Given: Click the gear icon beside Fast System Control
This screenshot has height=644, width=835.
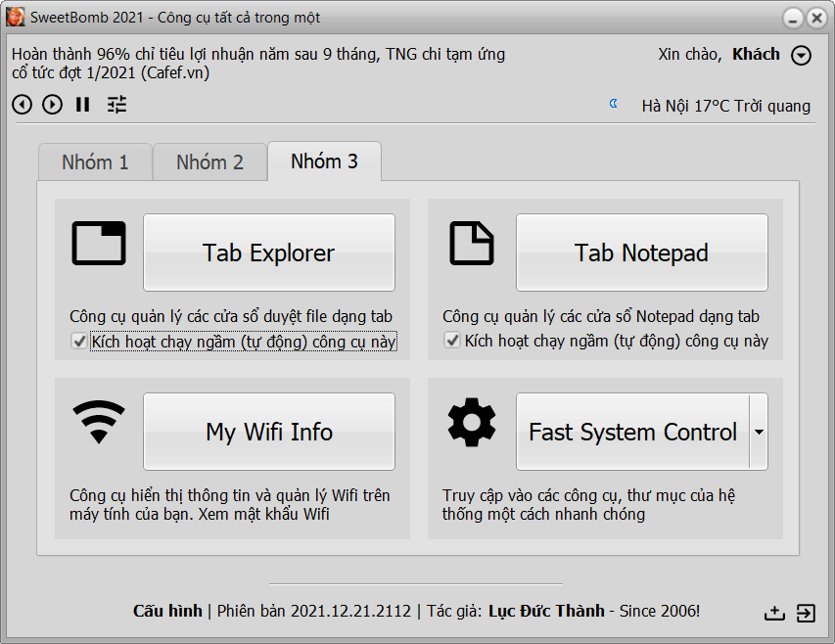Looking at the screenshot, I should (472, 423).
